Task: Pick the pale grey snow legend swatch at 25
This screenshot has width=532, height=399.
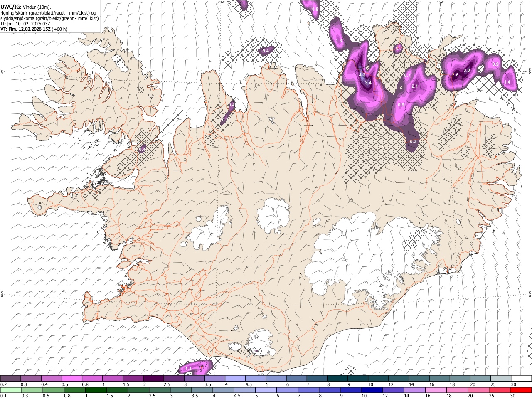Action: click(x=500, y=378)
